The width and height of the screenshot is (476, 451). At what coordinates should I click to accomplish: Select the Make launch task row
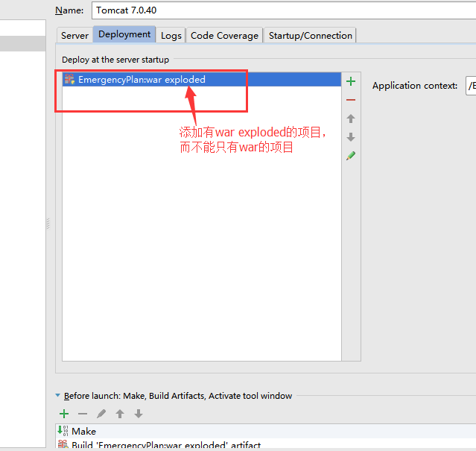[266, 431]
